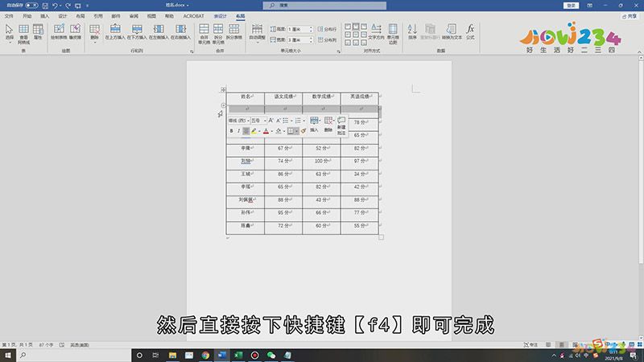This screenshot has width=644, height=362.
Task: Toggle Bold in the mini toolbar
Action: [x=231, y=131]
